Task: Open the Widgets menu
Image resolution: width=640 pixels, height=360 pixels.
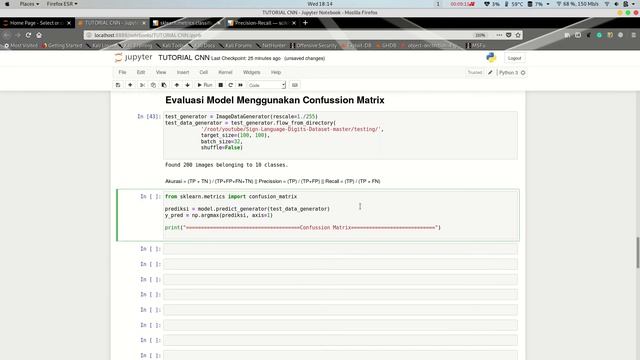Action: (251, 72)
